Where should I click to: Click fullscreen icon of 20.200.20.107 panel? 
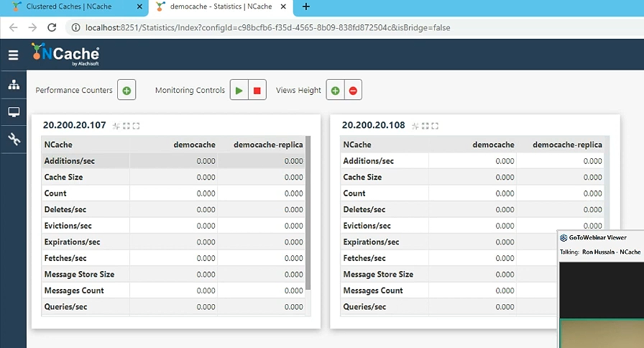pos(136,126)
